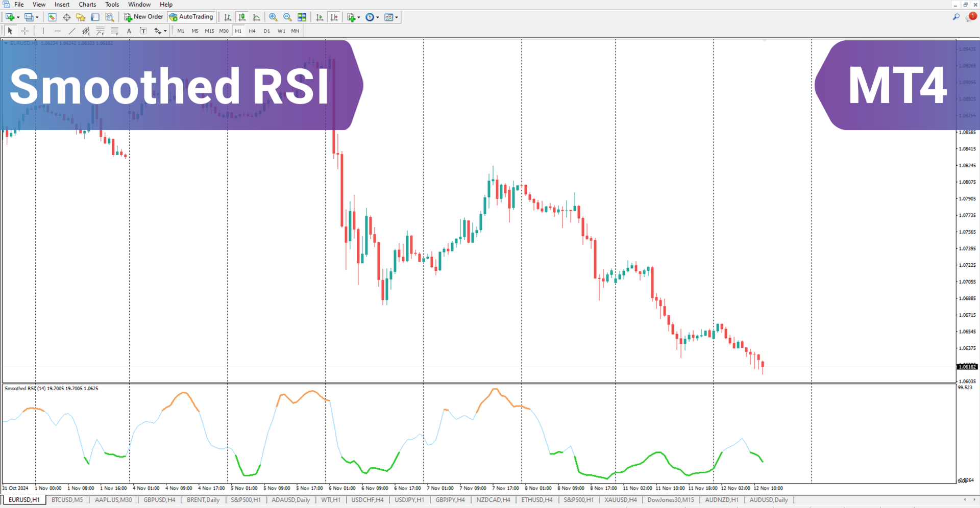The image size is (980, 508).
Task: Expand the Timeframes dropdown next to the clock icon
Action: 378,17
